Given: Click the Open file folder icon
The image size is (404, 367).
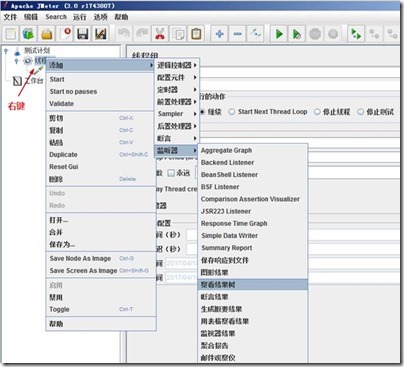Looking at the screenshot, I should pyautogui.click(x=47, y=34).
